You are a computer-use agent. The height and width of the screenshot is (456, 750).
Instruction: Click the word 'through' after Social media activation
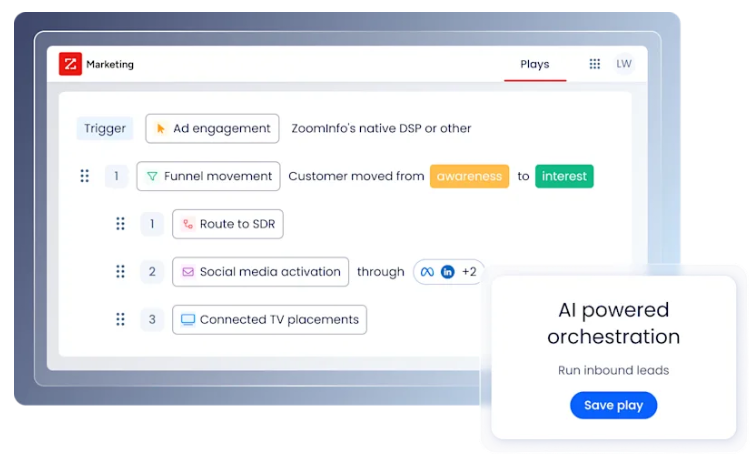pyautogui.click(x=381, y=272)
